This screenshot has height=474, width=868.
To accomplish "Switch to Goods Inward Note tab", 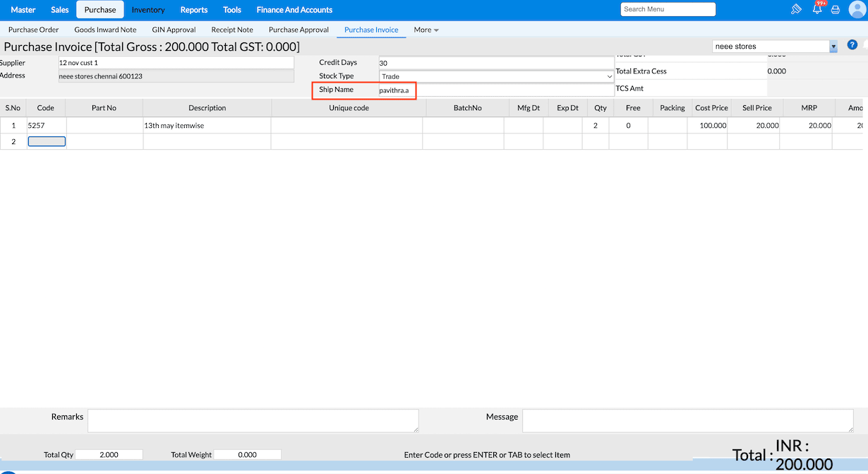I will pos(106,30).
